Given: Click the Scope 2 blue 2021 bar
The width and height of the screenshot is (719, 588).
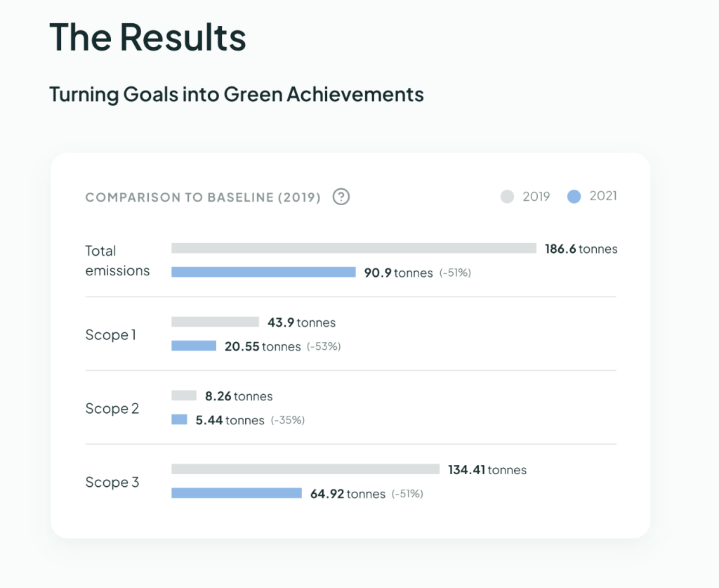Looking at the screenshot, I should tap(179, 419).
